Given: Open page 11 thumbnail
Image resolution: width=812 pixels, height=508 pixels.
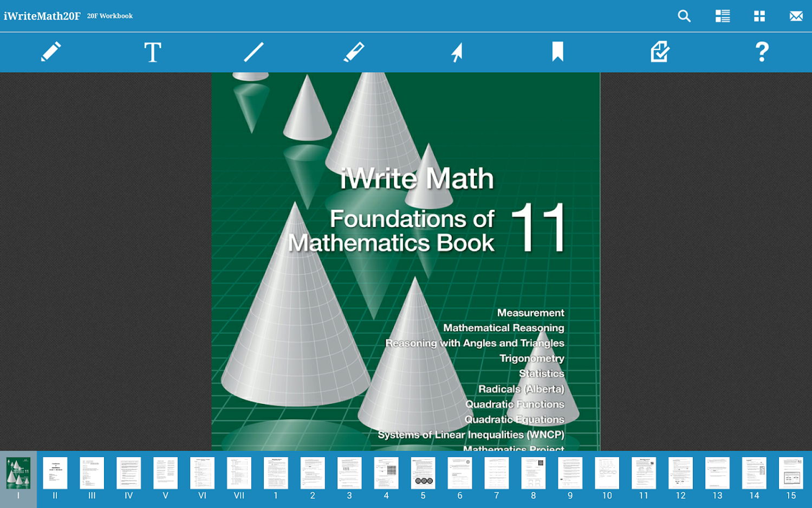Looking at the screenshot, I should pyautogui.click(x=644, y=473).
